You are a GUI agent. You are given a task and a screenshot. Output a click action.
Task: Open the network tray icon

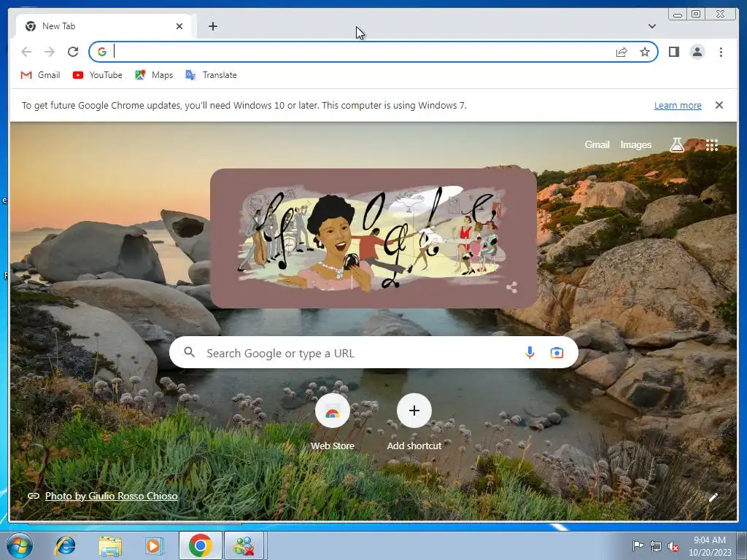pos(656,546)
